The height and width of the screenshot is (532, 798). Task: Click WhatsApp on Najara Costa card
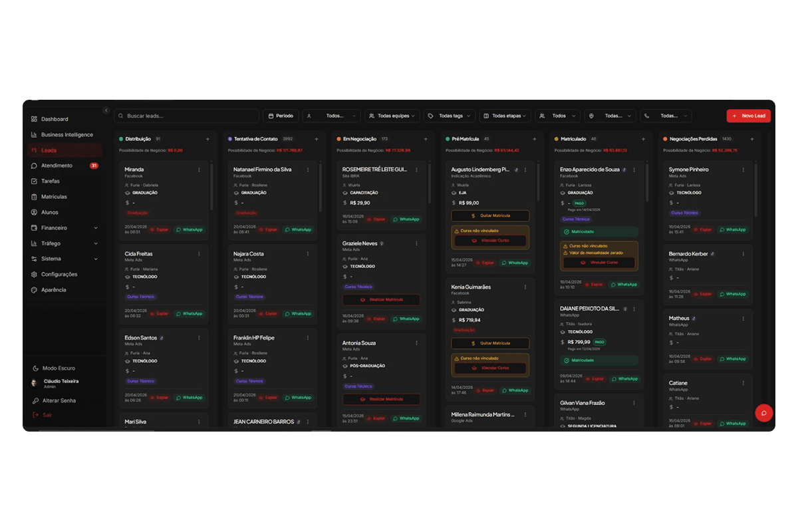[x=299, y=313]
